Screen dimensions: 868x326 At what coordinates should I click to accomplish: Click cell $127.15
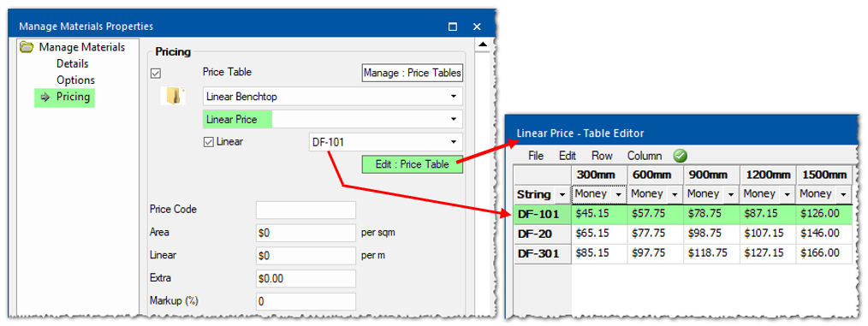coord(769,254)
